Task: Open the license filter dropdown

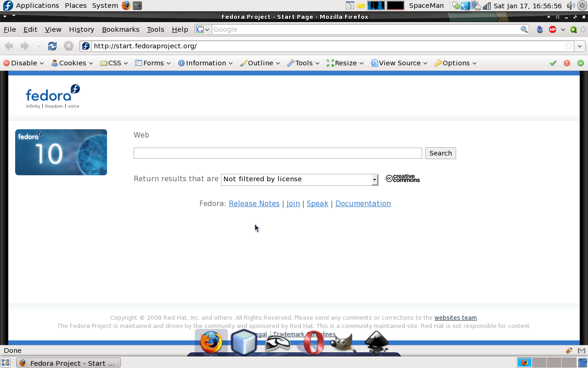Action: 300,179
